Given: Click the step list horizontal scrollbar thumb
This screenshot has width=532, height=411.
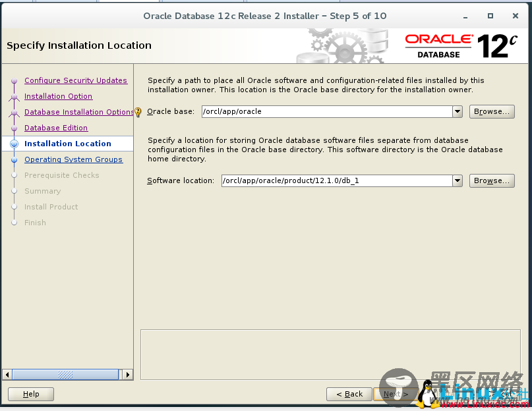Looking at the screenshot, I should [65, 375].
